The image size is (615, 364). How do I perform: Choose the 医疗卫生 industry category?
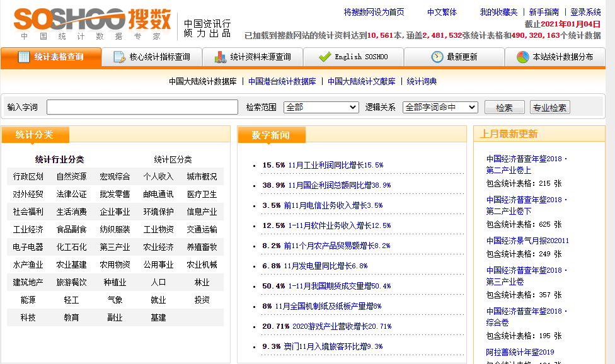coord(202,194)
